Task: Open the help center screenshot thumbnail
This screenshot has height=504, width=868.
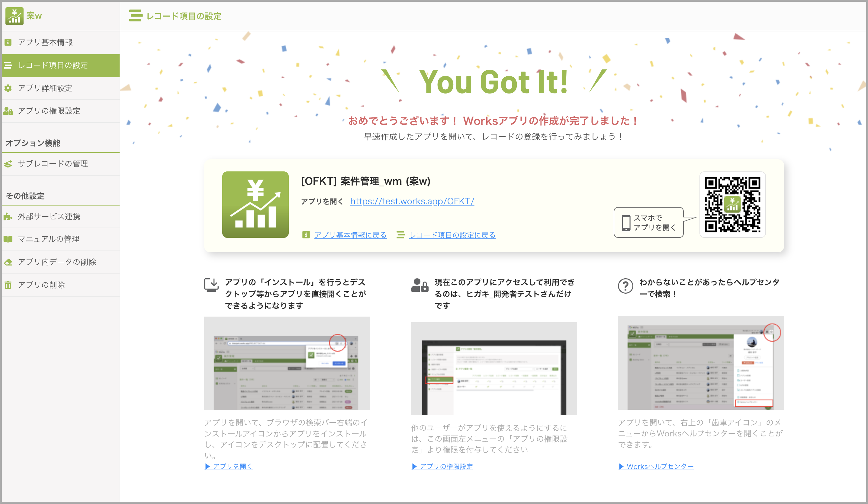Action: coord(701,363)
